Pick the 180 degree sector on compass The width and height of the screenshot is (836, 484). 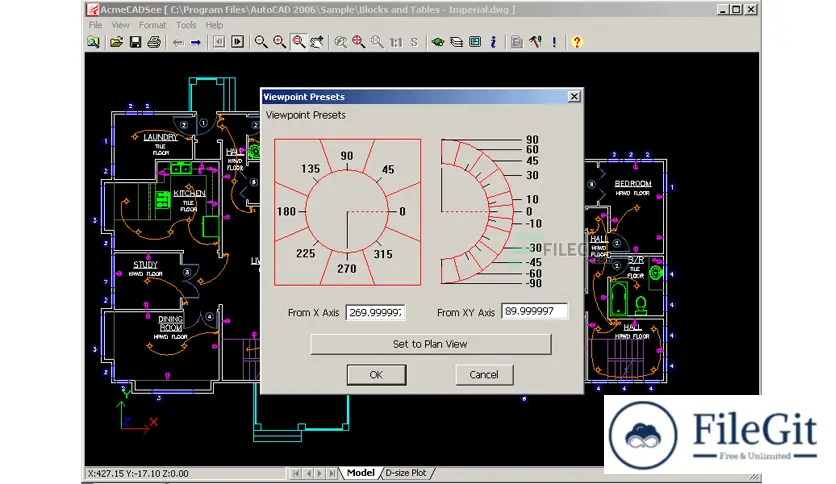(286, 212)
